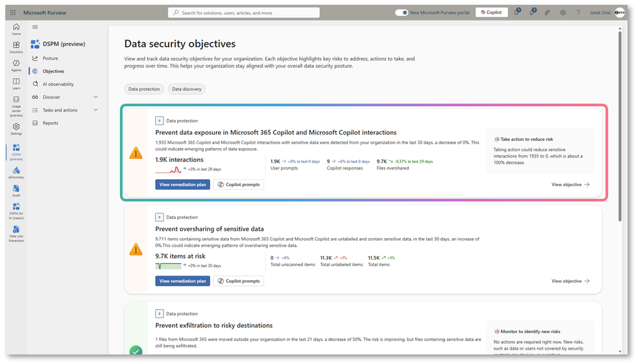Expand the Discover navigation section
This screenshot has width=635, height=364.
pyautogui.click(x=95, y=97)
